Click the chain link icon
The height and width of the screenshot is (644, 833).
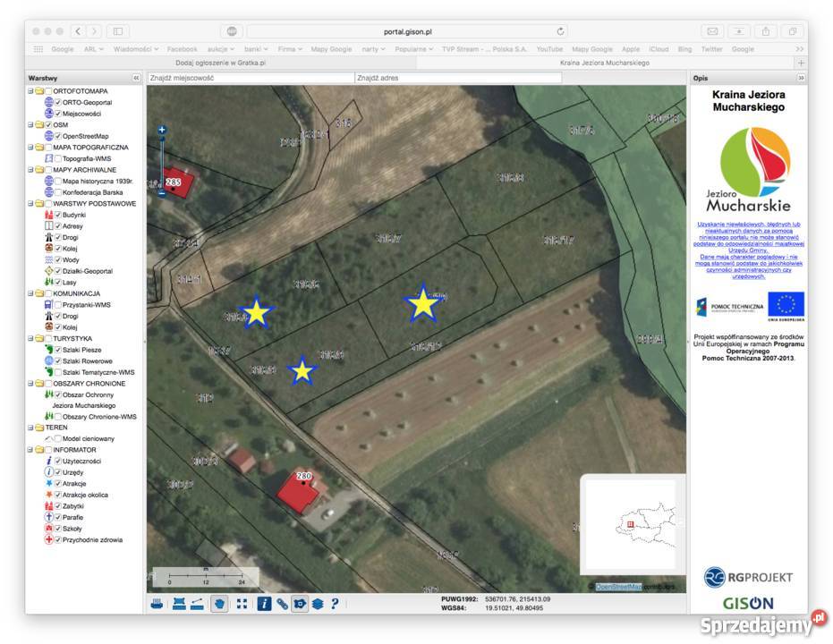(282, 604)
